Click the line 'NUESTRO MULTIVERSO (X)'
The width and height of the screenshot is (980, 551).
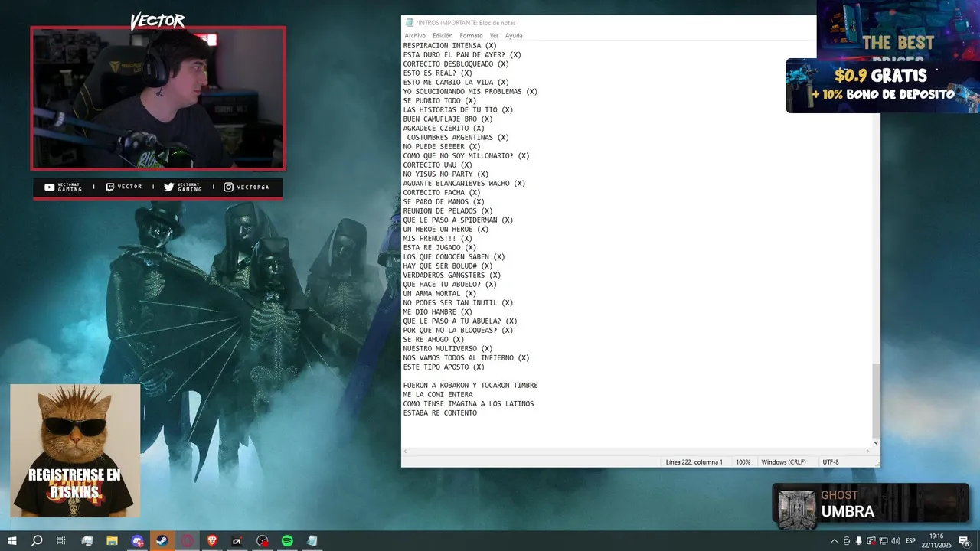click(448, 349)
